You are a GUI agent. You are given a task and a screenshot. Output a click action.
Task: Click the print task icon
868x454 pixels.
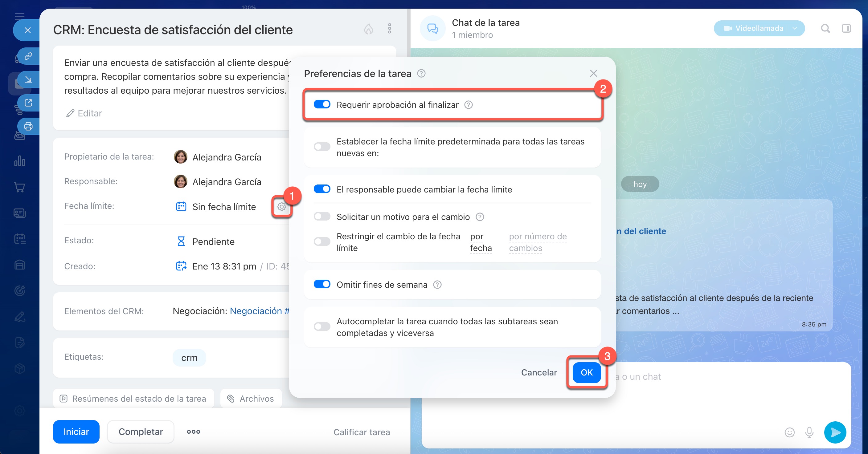[x=28, y=126]
